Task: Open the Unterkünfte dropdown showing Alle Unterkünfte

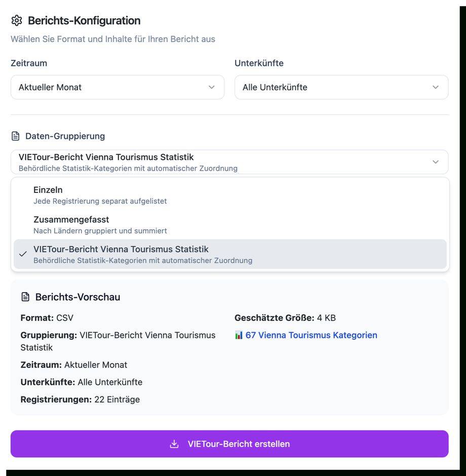Action: click(x=341, y=87)
